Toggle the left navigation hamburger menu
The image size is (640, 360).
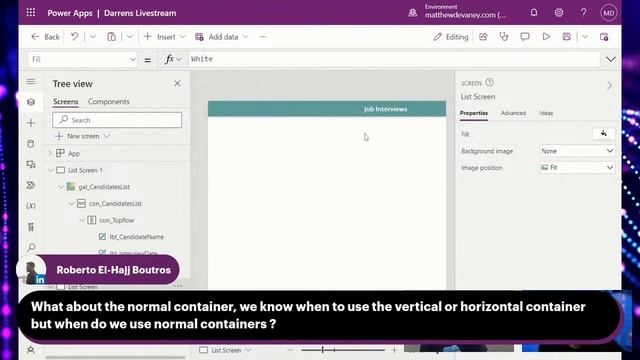click(x=31, y=82)
